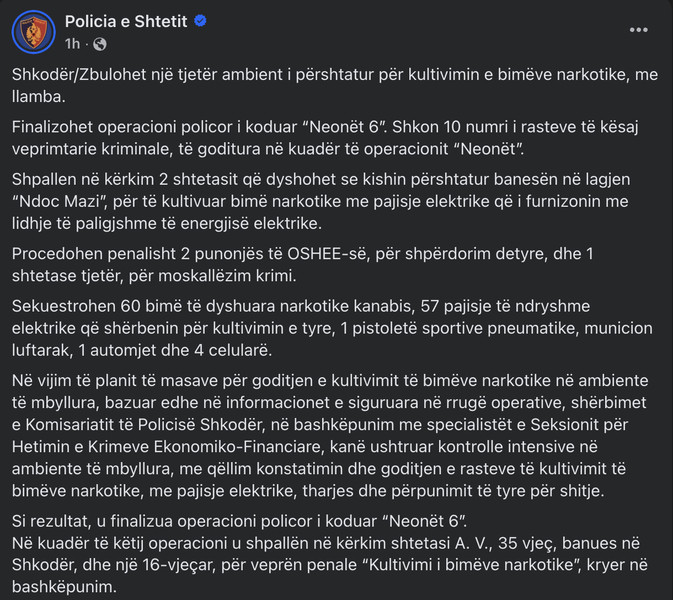Click the paragraph starting "Në vijim të planit"
673x600 pixels.
coord(330,435)
